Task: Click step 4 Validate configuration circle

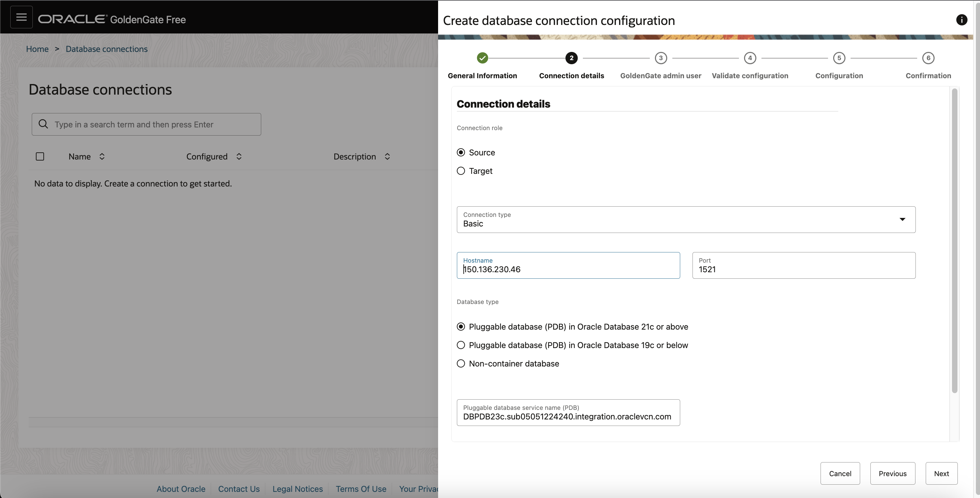Action: (750, 58)
